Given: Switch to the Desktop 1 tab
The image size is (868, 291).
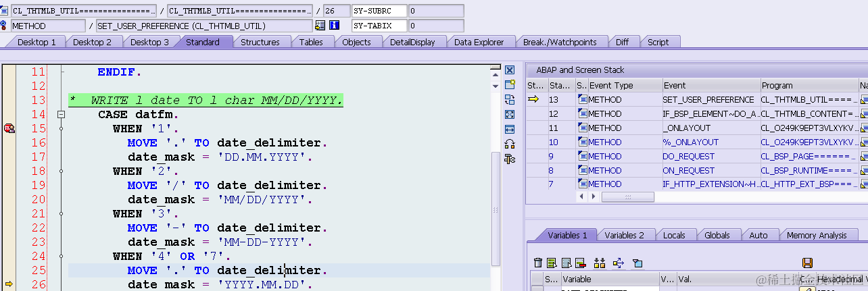Looking at the screenshot, I should click(36, 42).
